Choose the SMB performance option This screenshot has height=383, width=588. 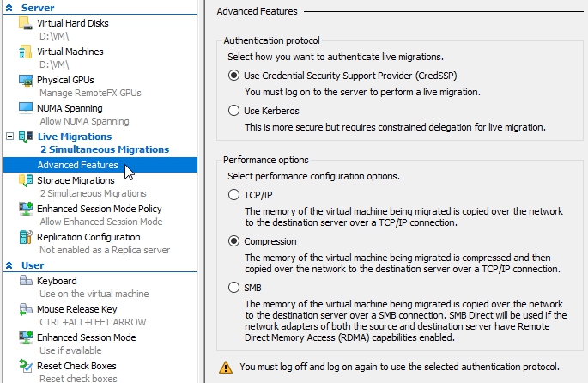coord(234,288)
